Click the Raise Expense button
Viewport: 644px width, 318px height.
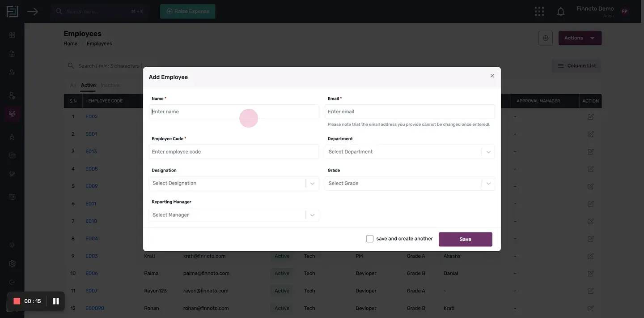pyautogui.click(x=188, y=11)
